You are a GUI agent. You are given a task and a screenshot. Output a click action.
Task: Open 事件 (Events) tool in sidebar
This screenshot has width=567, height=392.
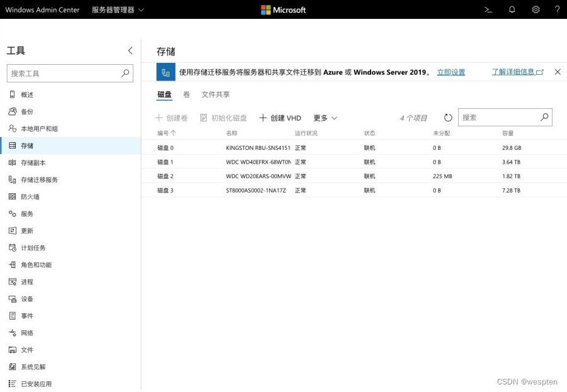pyautogui.click(x=26, y=316)
